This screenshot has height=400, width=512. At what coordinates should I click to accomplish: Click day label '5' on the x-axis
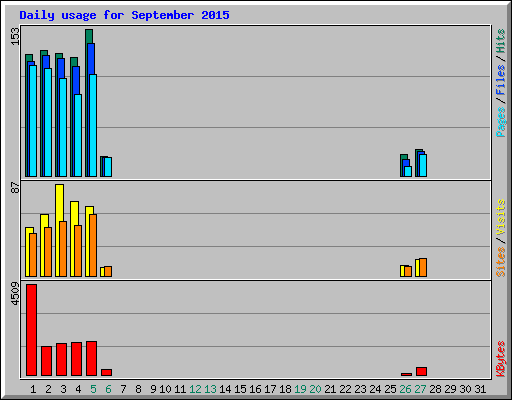[93, 389]
